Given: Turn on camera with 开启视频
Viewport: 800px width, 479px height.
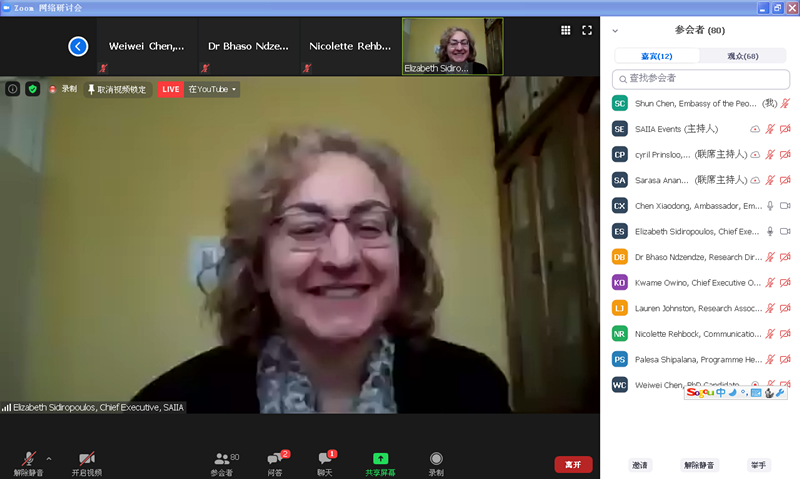Looking at the screenshot, I should click(87, 459).
